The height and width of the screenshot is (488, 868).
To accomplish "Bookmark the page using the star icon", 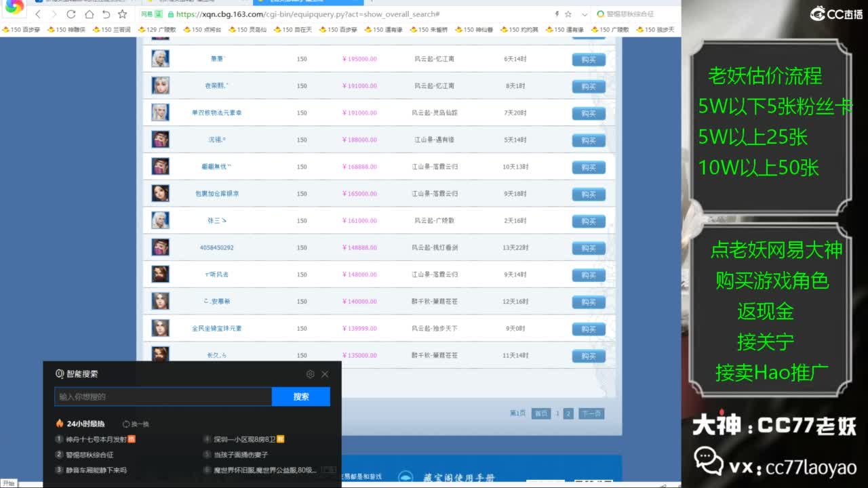I will click(568, 14).
